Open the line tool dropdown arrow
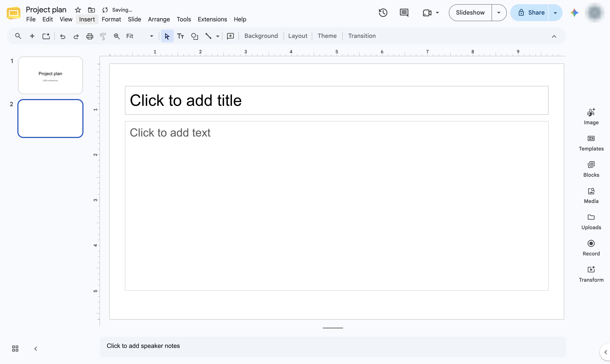 click(x=218, y=36)
